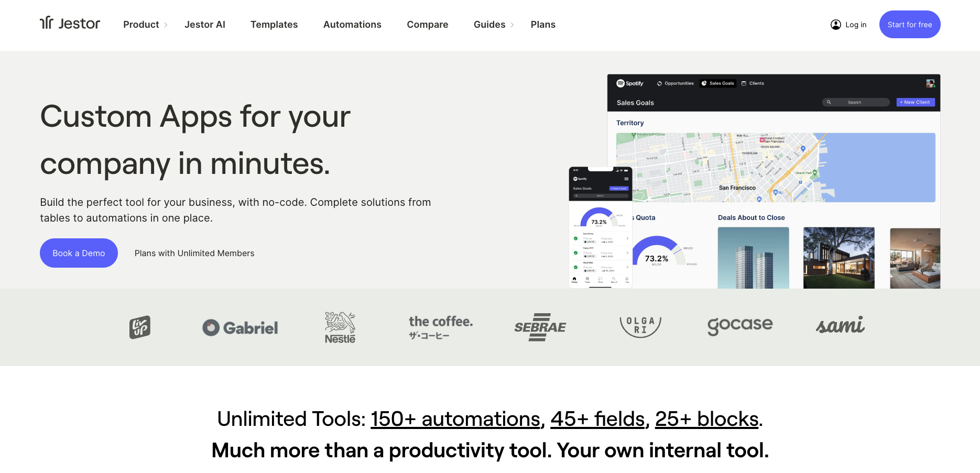
Task: Click the SEBRAE logo
Action: [x=540, y=327]
